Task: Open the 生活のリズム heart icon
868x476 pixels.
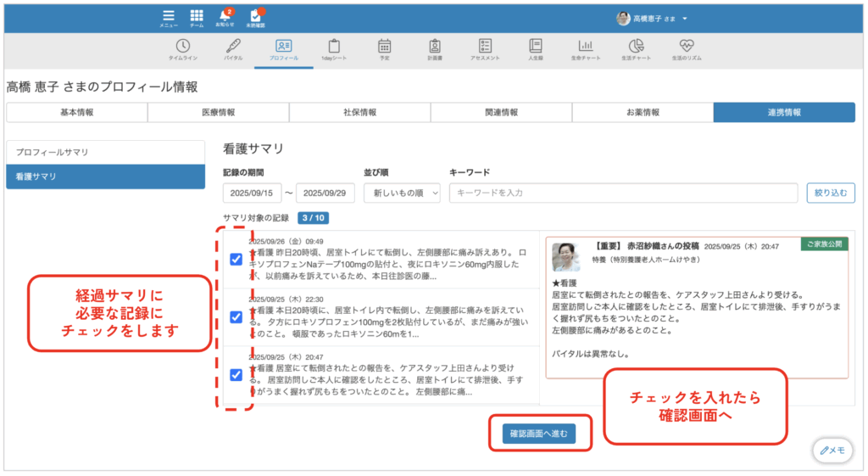Action: [x=686, y=48]
